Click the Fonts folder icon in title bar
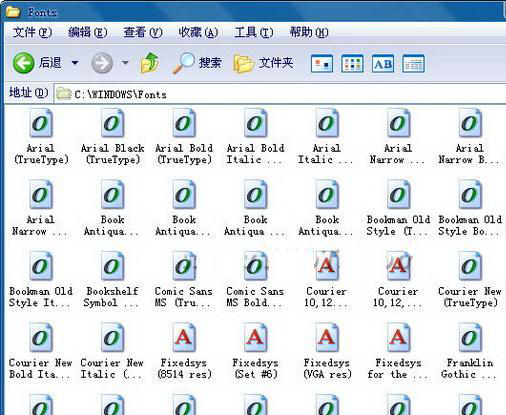Image resolution: width=506 pixels, height=415 pixels. coord(13,12)
